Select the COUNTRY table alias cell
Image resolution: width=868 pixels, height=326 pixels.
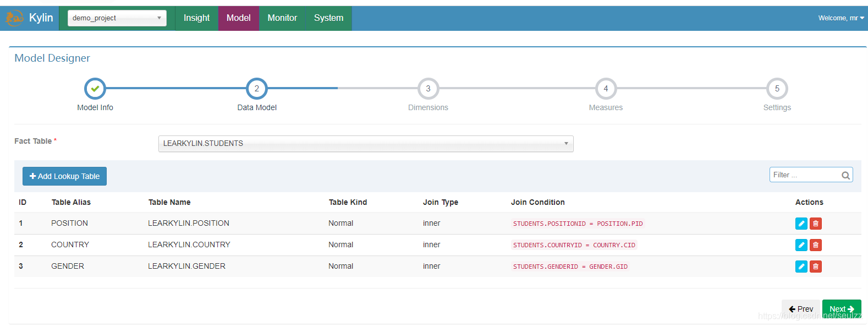70,244
